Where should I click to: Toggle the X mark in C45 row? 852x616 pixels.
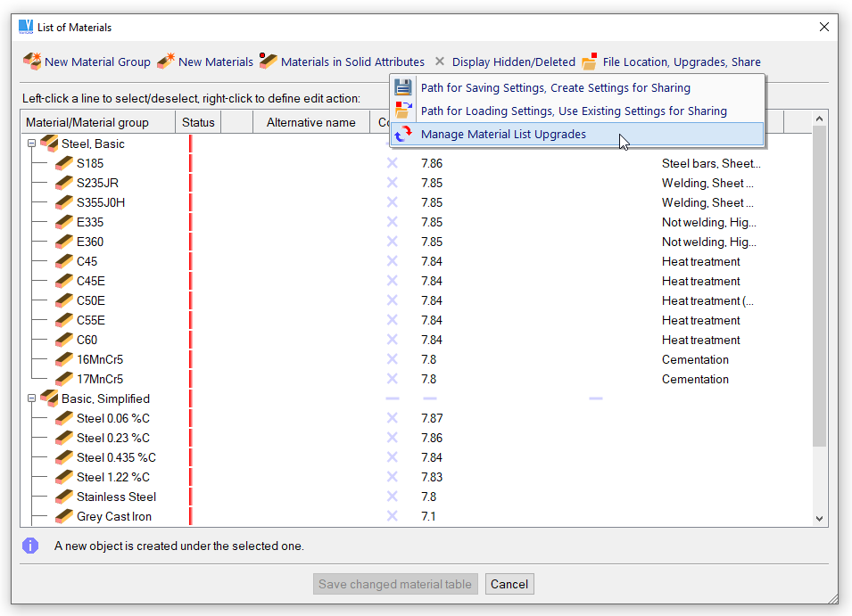pos(392,261)
